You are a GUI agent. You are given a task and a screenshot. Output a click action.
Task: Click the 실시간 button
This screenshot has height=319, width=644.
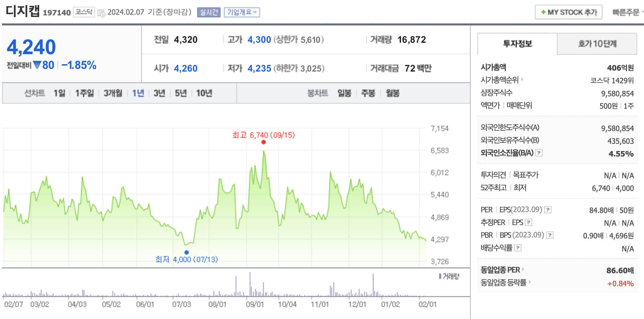click(x=209, y=12)
